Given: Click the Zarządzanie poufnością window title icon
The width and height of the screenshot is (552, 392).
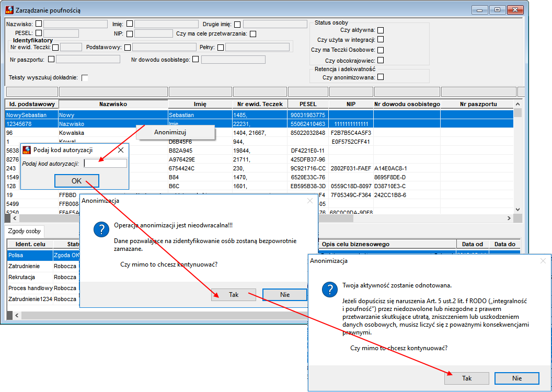Looking at the screenshot, I should point(9,10).
